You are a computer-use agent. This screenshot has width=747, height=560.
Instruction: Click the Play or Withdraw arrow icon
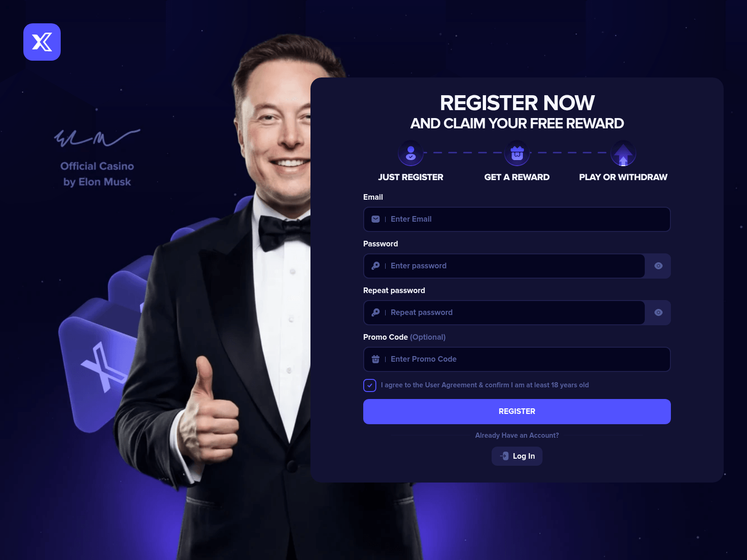[x=623, y=153]
